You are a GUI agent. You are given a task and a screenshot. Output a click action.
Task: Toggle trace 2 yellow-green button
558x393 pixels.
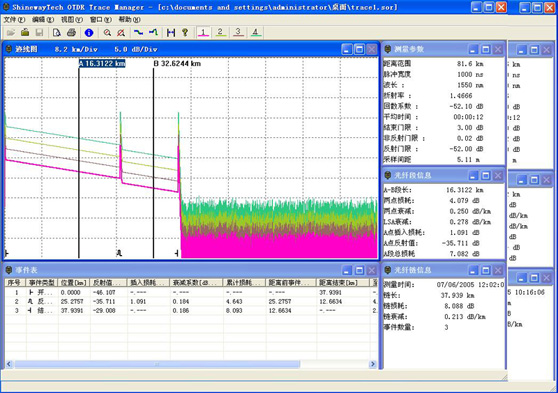click(221, 33)
